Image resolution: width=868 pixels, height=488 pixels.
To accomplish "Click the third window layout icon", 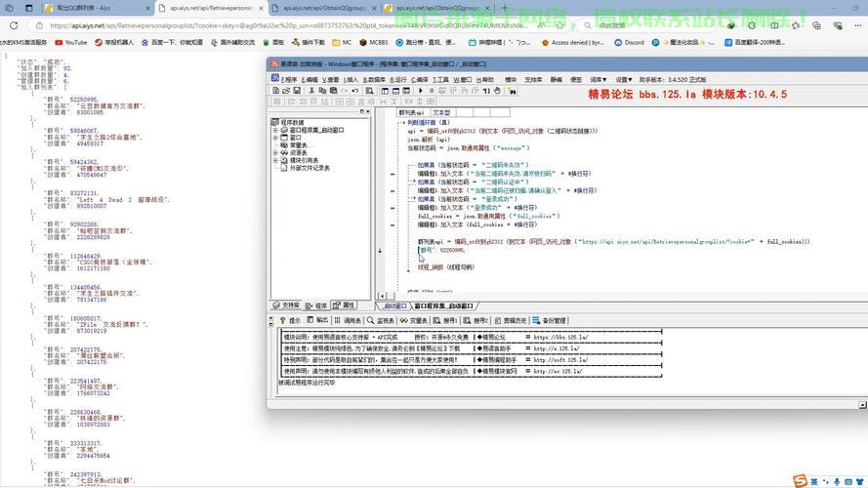I will (406, 91).
